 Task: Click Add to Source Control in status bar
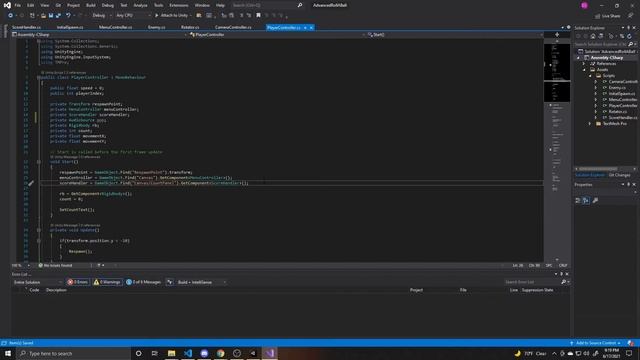click(x=596, y=343)
